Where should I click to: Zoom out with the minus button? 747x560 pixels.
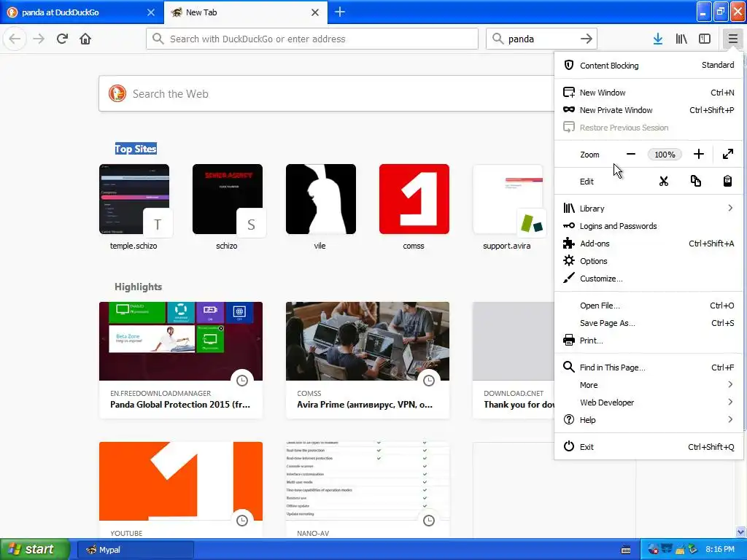click(x=631, y=155)
